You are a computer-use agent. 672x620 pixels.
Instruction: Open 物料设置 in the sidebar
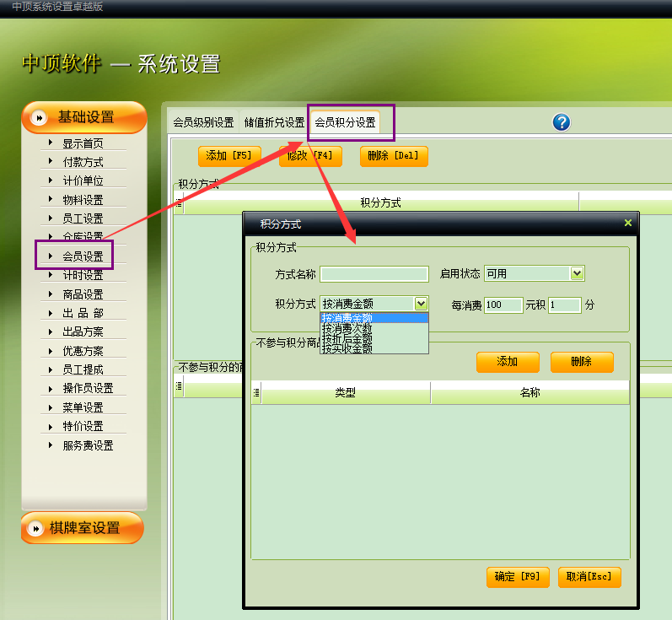[x=83, y=200]
